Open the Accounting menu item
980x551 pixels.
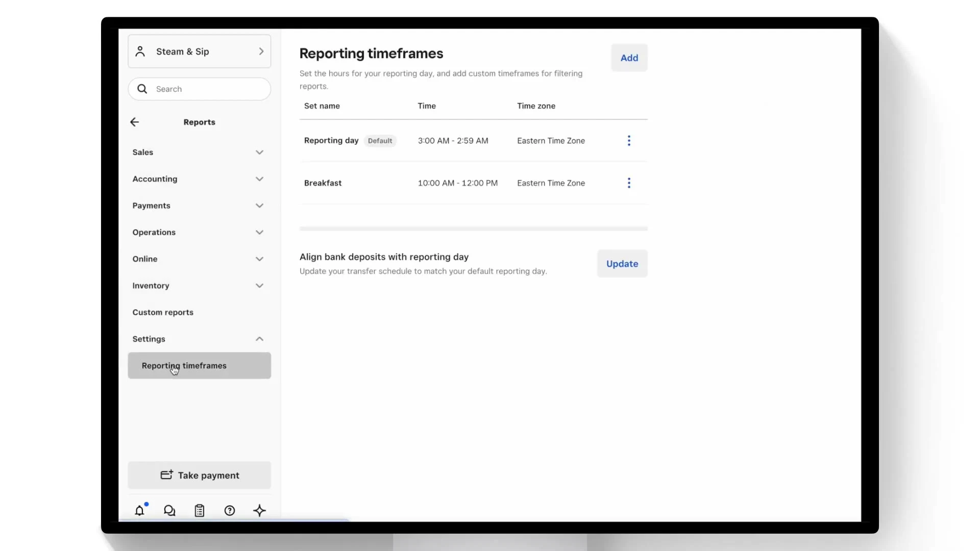tap(199, 179)
